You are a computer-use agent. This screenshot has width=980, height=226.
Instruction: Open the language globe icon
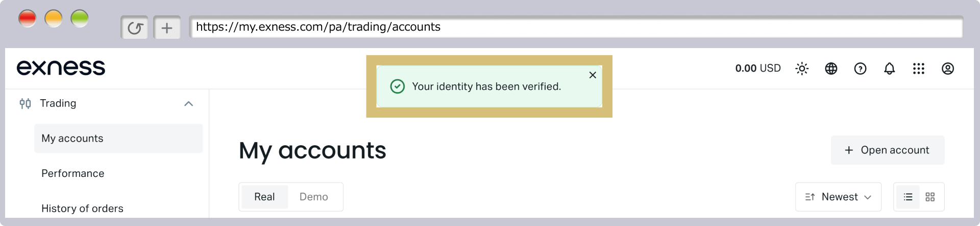[x=831, y=69]
